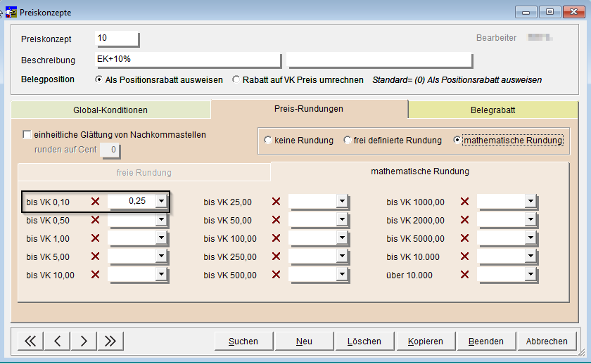Clear the rounding value for bis VK 0,10
Viewport: 591px width, 364px height.
coord(96,202)
